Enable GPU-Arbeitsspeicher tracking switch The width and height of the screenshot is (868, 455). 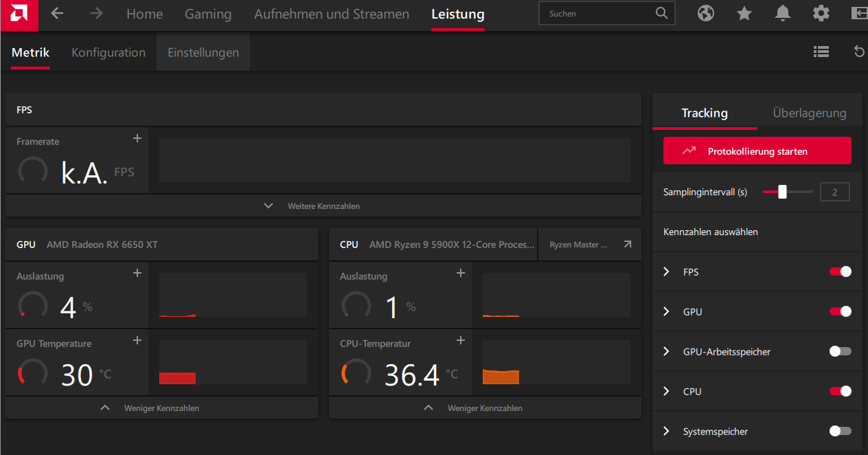pyautogui.click(x=841, y=351)
